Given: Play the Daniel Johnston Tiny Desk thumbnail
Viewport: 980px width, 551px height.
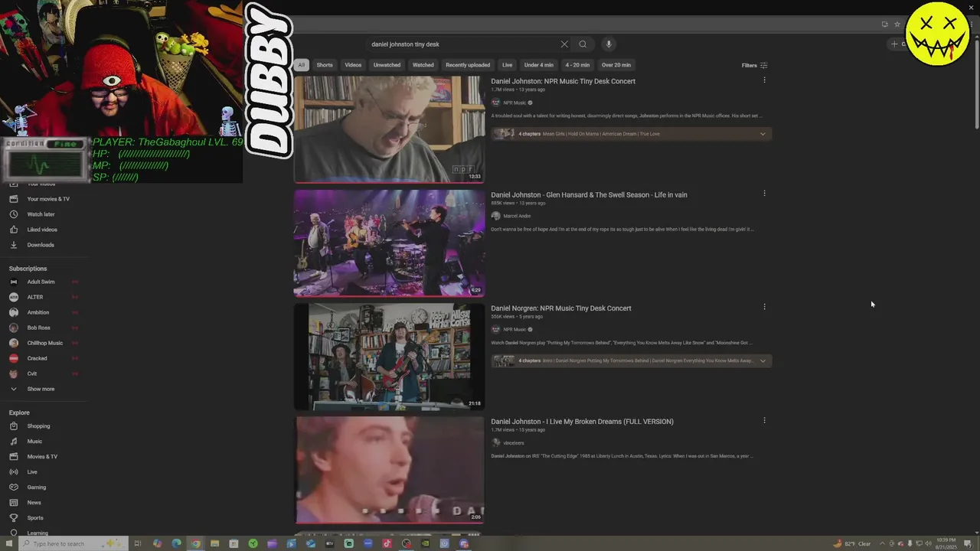Looking at the screenshot, I should click(389, 129).
